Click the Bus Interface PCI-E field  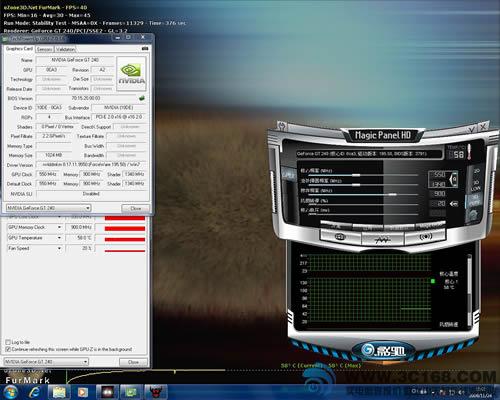tap(119, 117)
